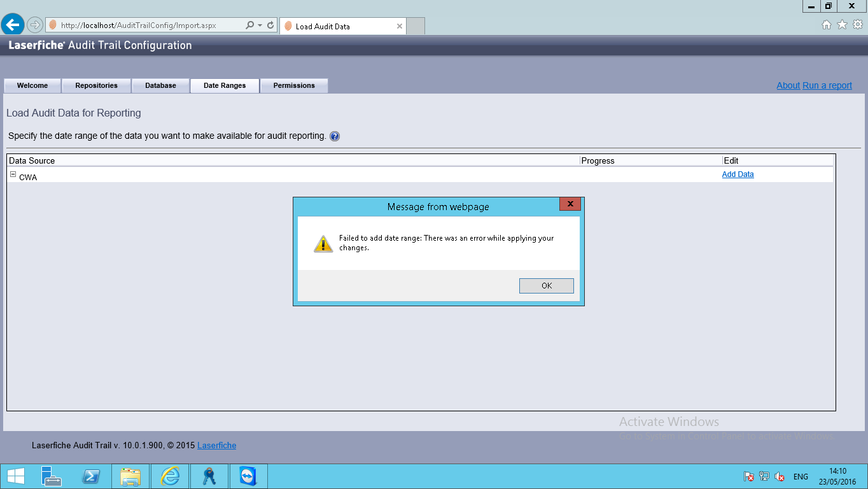Go to the browser Home page icon
Viewport: 868px width, 489px height.
coord(827,25)
